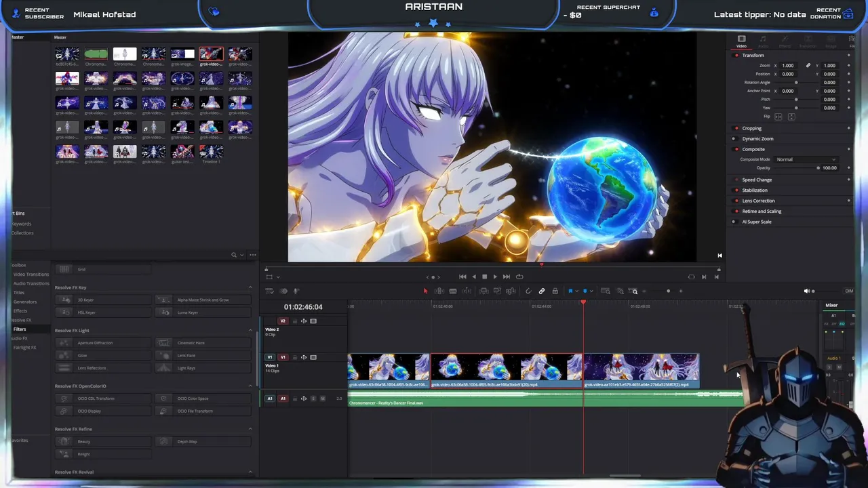Viewport: 868px width, 488px height.
Task: Collapse the Resolve FX Light section
Action: click(x=250, y=331)
